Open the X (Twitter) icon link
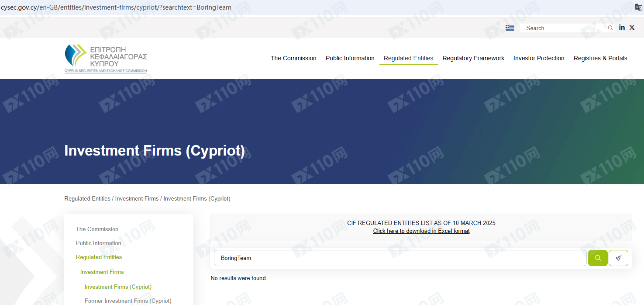Viewport: 644px width, 305px height. pos(632,28)
